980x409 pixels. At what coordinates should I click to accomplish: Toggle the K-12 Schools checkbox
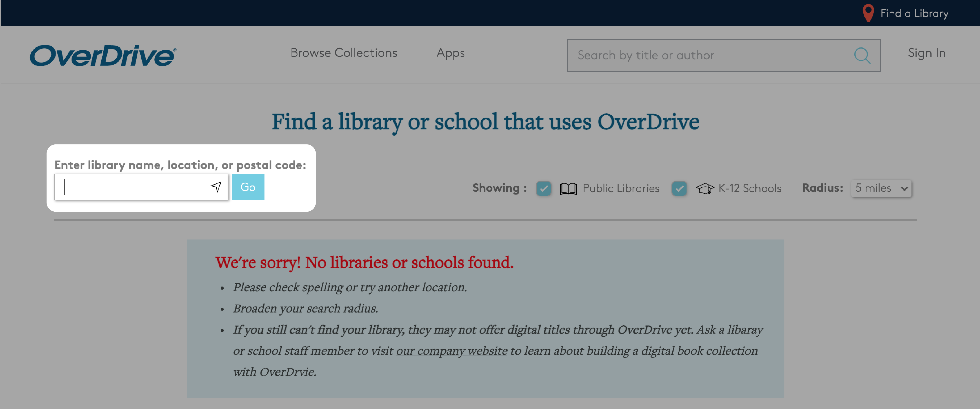(679, 188)
